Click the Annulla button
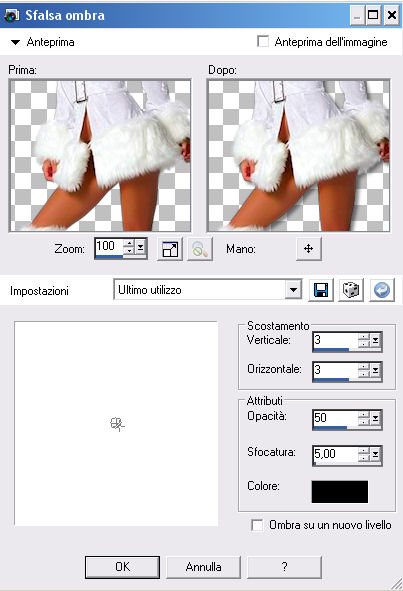This screenshot has width=403, height=591. 203,567
